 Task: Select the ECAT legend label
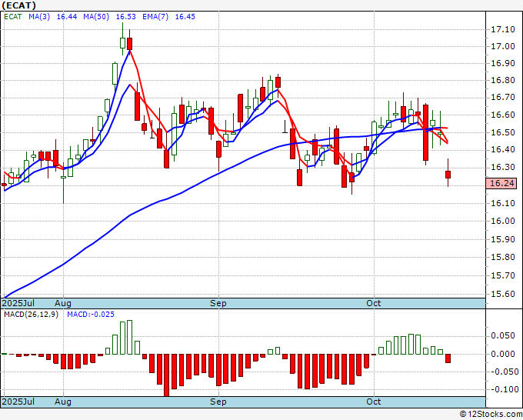pyautogui.click(x=12, y=17)
